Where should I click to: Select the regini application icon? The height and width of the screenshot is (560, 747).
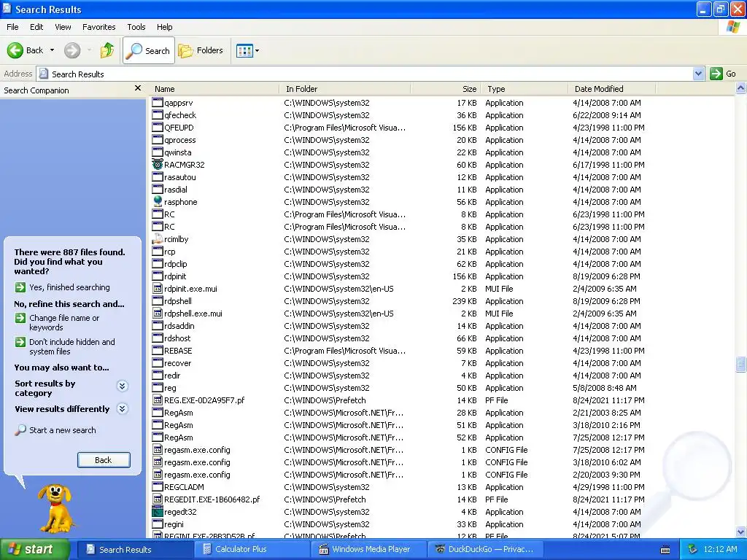coord(158,524)
